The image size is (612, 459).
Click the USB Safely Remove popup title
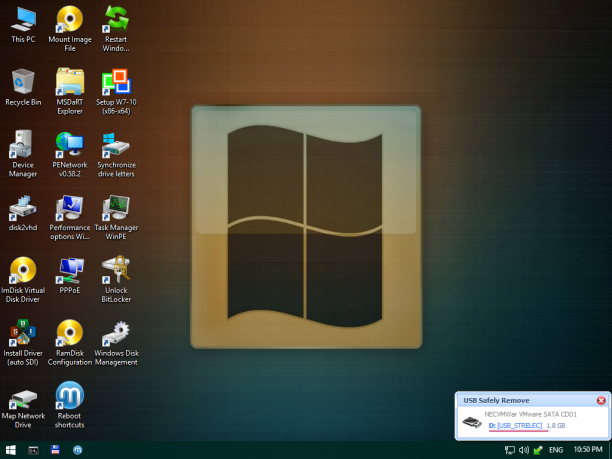[496, 400]
